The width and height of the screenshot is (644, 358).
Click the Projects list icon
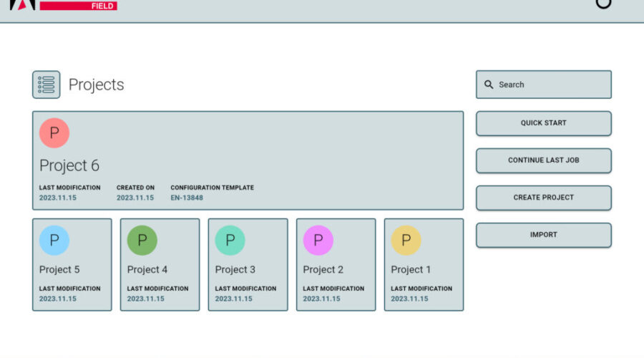(47, 84)
